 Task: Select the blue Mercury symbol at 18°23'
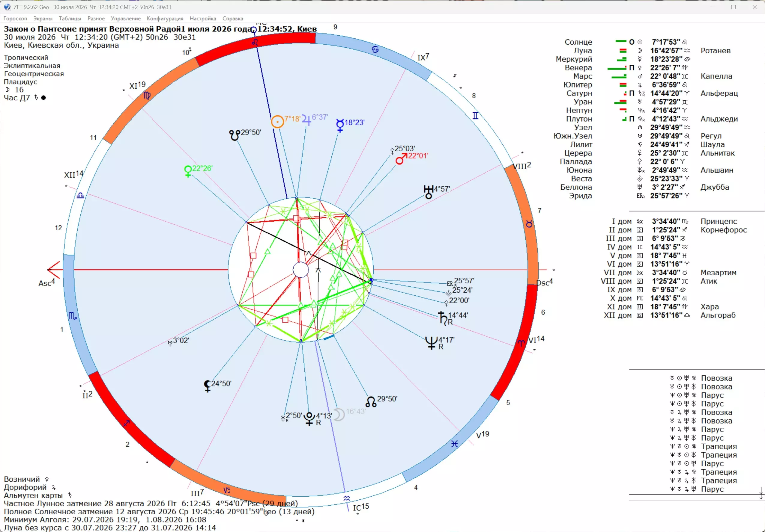pyautogui.click(x=340, y=125)
